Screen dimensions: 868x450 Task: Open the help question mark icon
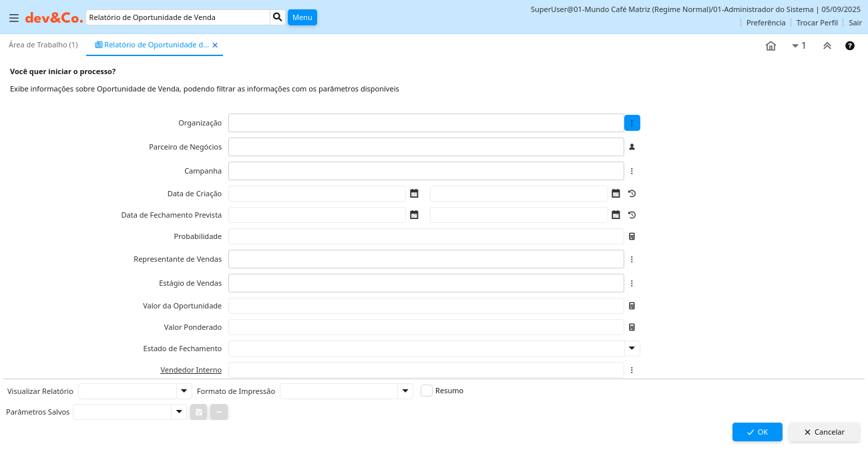[849, 46]
